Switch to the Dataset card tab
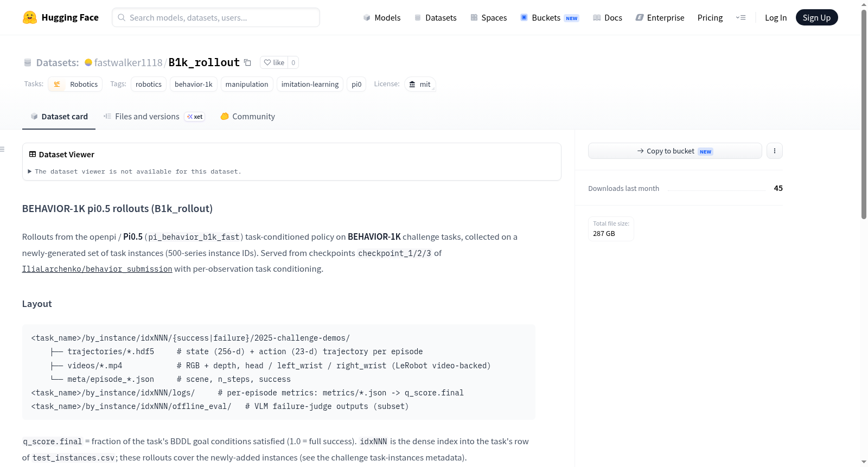 click(x=59, y=117)
